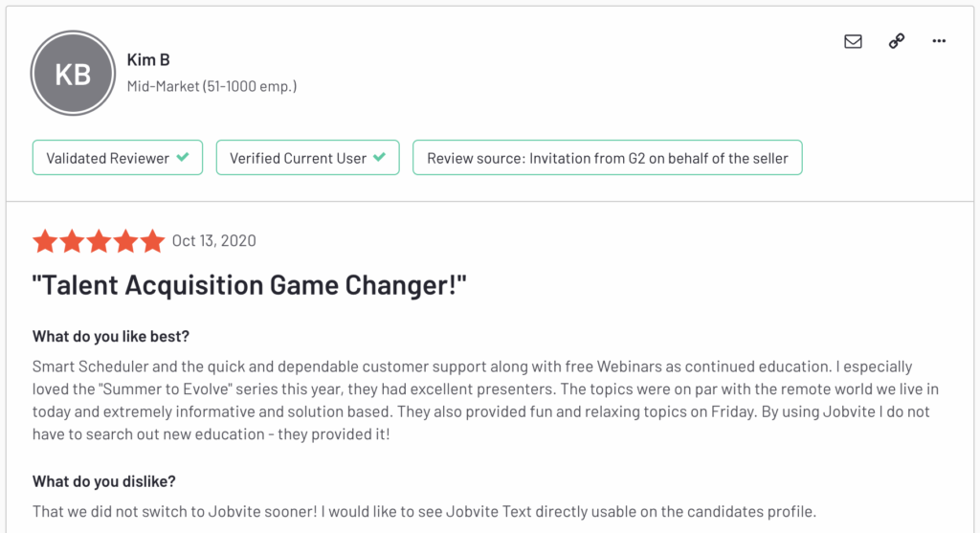Click the Validated Reviewer green checkmark

tap(183, 158)
